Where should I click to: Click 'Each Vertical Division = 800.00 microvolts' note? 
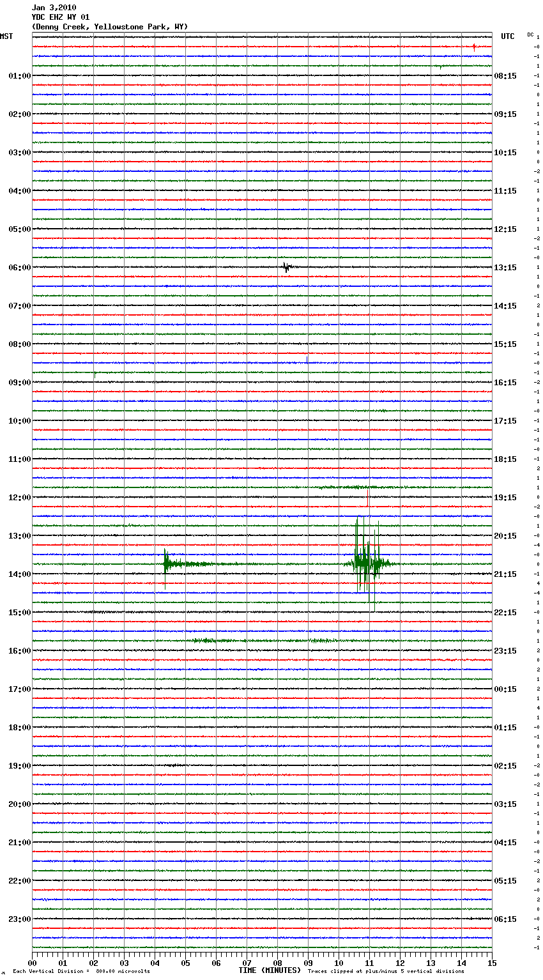tap(81, 972)
